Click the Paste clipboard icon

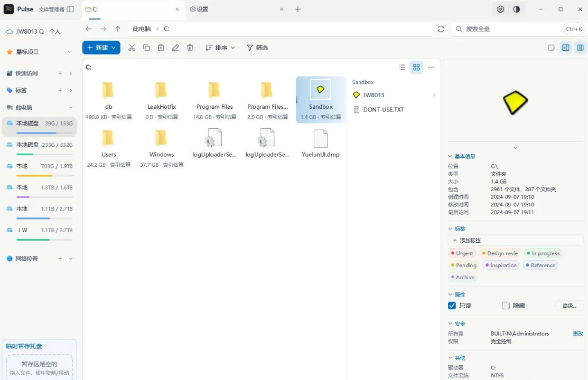coord(161,47)
